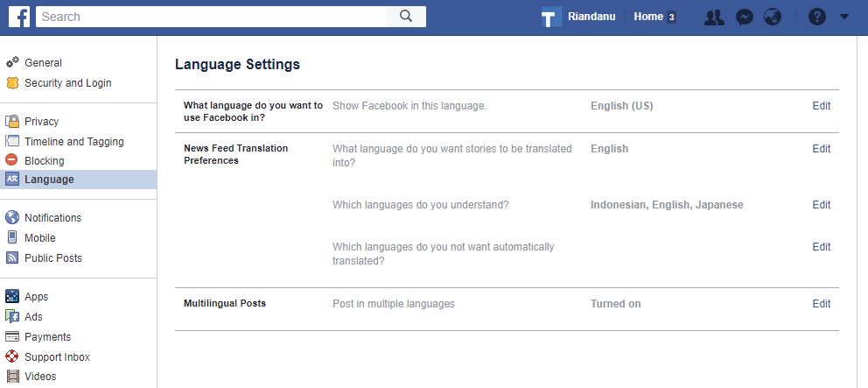Edit the Multilingual Posts setting
Viewport: 868px width, 388px height.
point(821,304)
